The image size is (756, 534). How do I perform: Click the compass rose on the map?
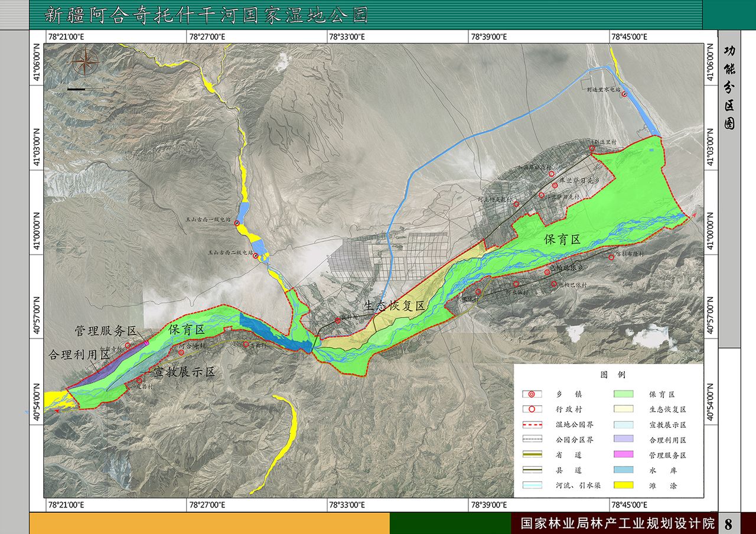pos(86,61)
